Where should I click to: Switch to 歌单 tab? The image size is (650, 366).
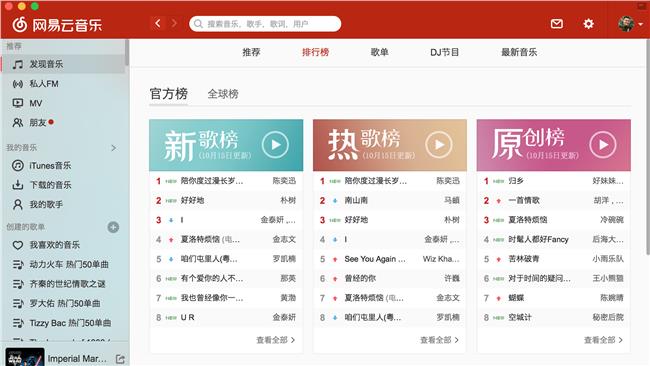[379, 52]
